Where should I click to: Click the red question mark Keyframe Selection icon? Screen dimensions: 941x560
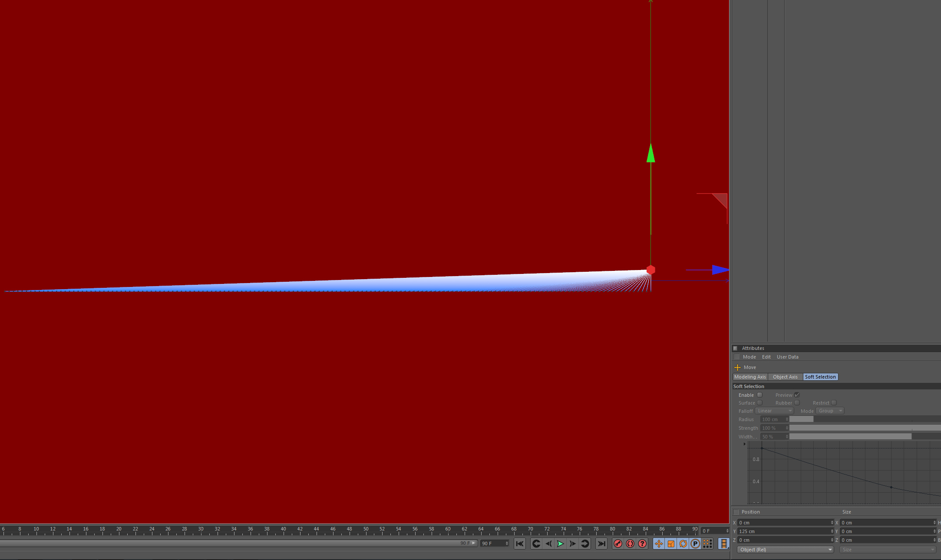point(642,544)
